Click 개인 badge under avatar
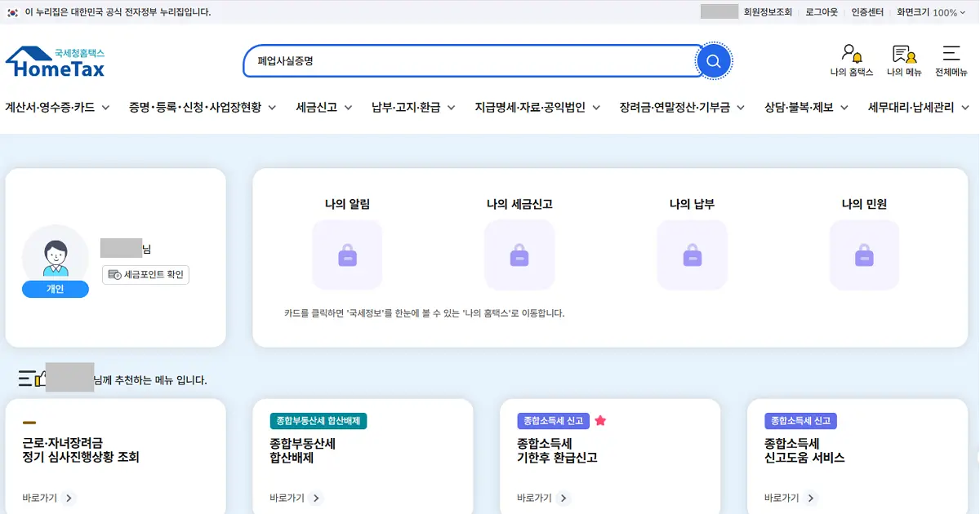 tap(56, 289)
